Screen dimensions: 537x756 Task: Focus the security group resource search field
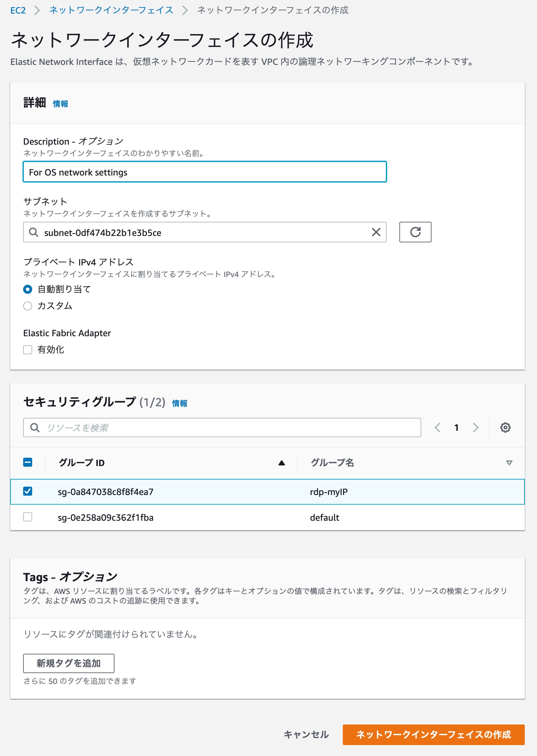click(222, 428)
